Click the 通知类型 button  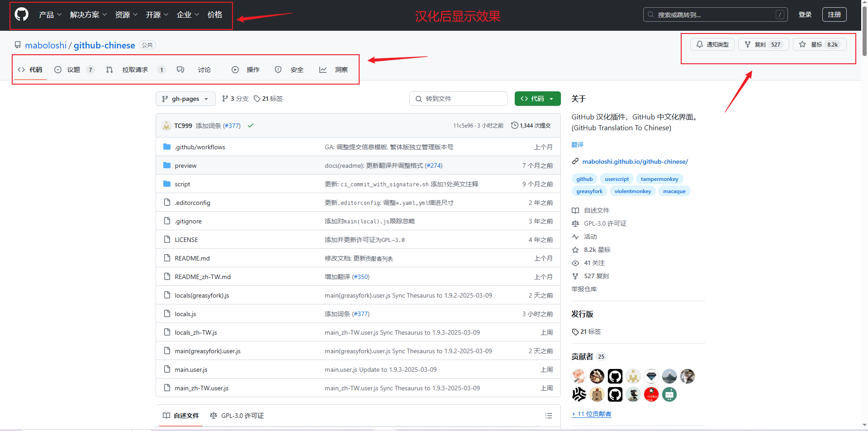712,44
